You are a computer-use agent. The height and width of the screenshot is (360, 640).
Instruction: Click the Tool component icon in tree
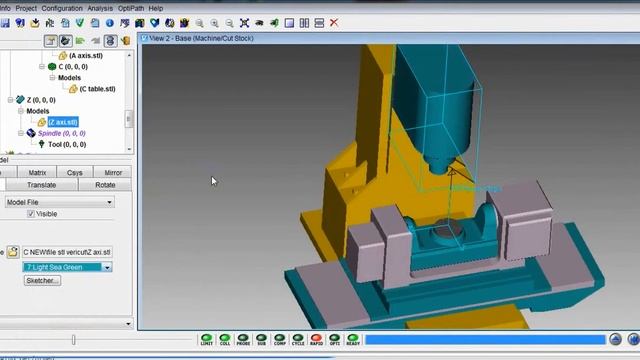[42, 144]
